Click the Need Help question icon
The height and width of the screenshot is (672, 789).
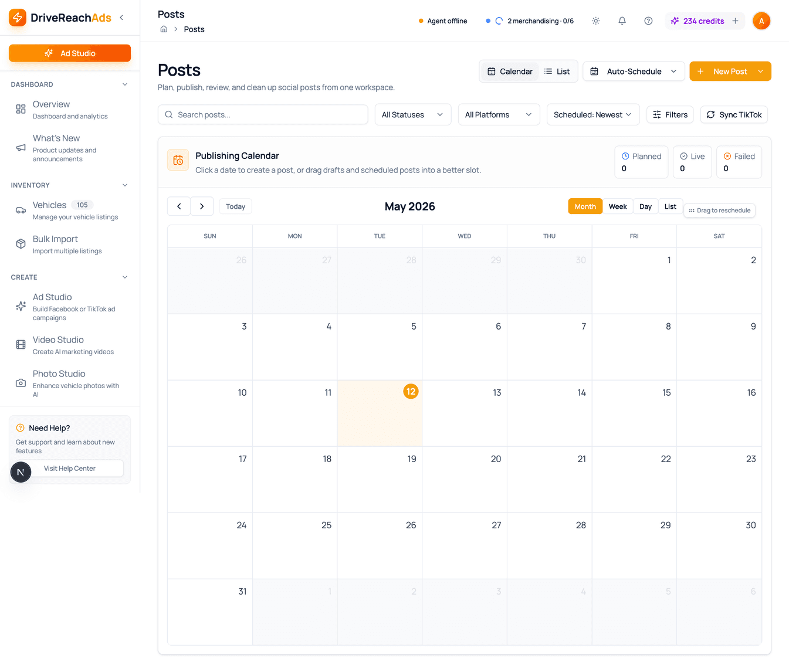pyautogui.click(x=20, y=428)
